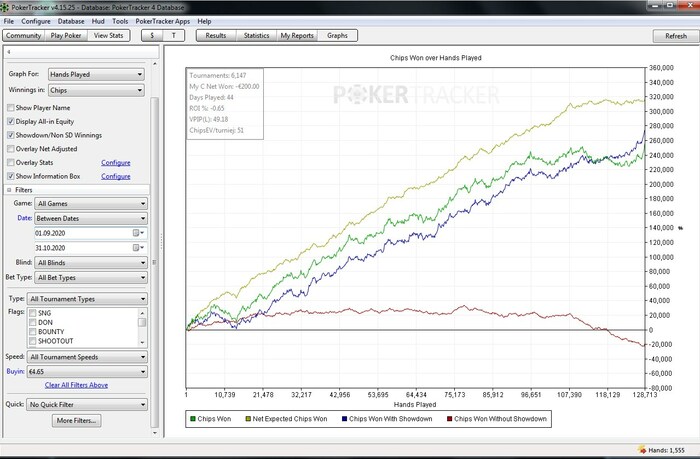This screenshot has width=700, height=459.
Task: Switch to the My Reports tab
Action: (x=297, y=35)
